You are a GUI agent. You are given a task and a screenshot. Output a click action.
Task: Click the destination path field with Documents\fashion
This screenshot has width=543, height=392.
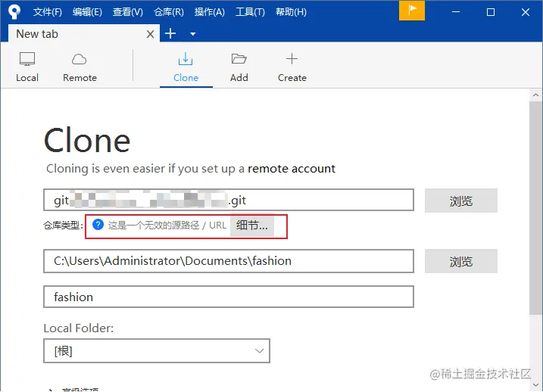[x=229, y=261]
